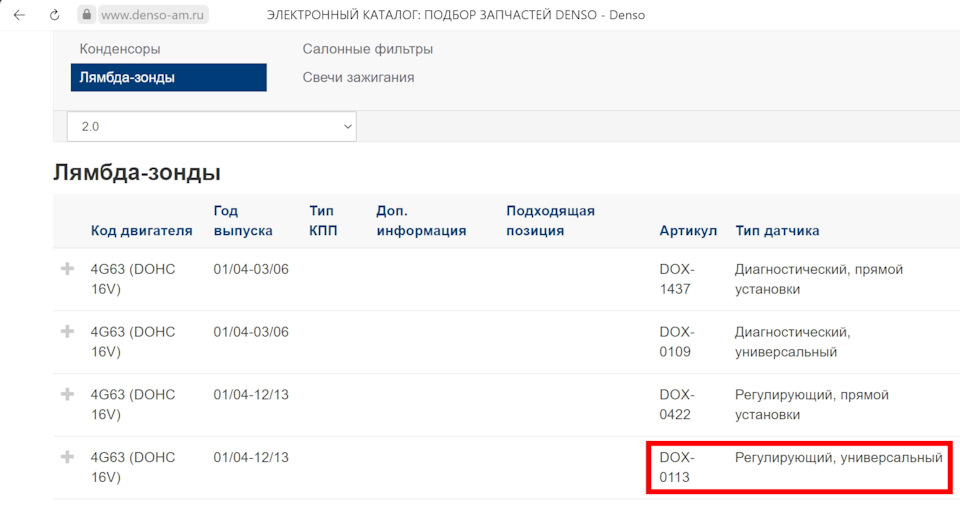Select article number DOX-0113
Viewport: 960px width, 511px height.
(677, 467)
